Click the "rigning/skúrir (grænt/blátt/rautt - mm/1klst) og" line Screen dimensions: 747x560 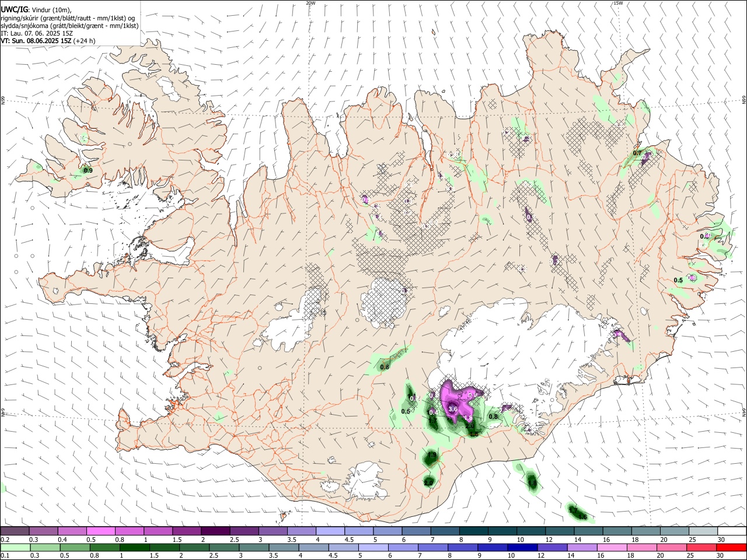pyautogui.click(x=68, y=18)
